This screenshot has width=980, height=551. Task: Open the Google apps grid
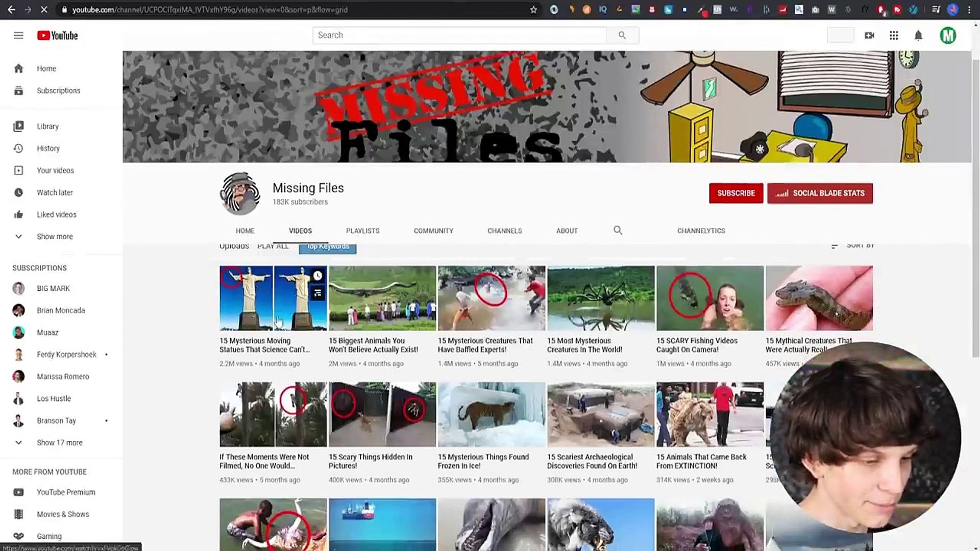(894, 35)
